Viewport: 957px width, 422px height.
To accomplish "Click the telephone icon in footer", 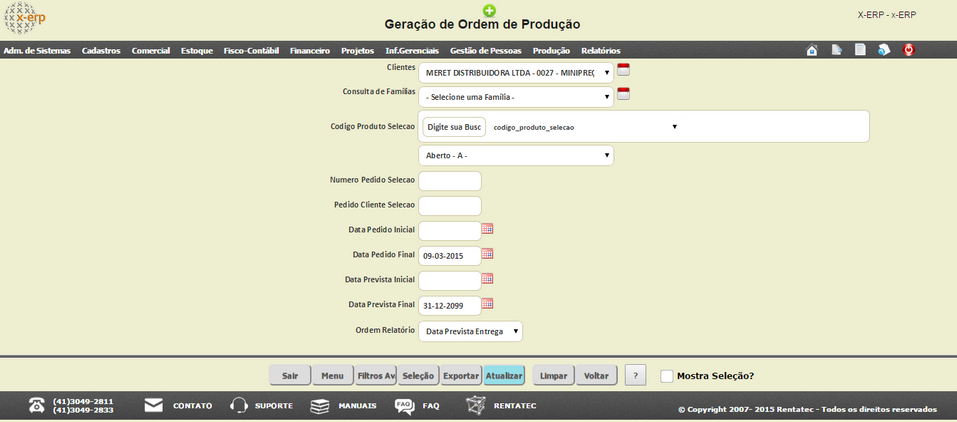I will click(37, 405).
